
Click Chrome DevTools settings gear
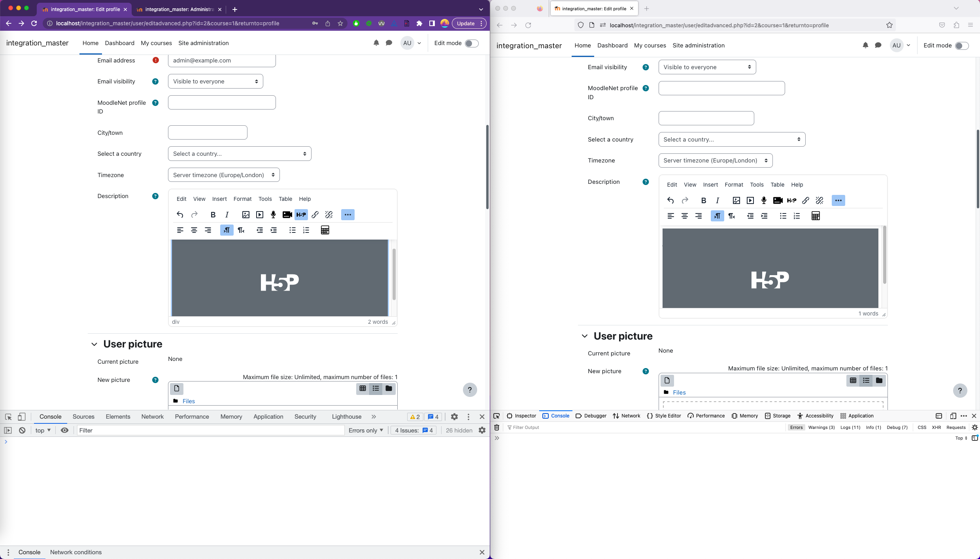coord(454,417)
